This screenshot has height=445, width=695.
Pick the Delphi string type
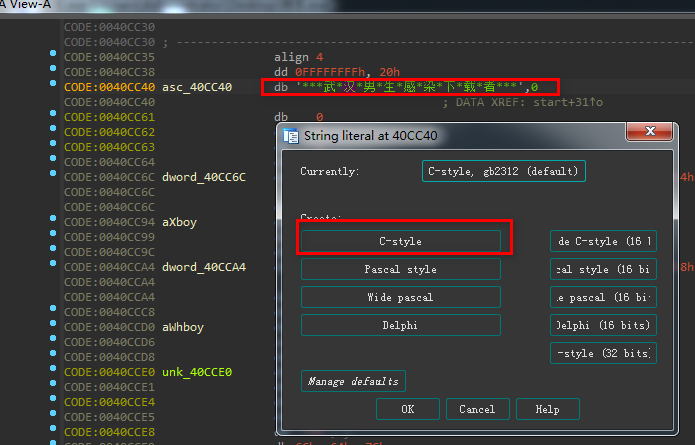(400, 325)
